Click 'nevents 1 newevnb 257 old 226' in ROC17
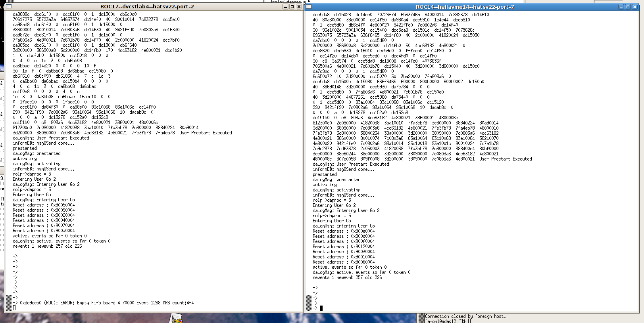This screenshot has width=644, height=323. pyautogui.click(x=47, y=246)
